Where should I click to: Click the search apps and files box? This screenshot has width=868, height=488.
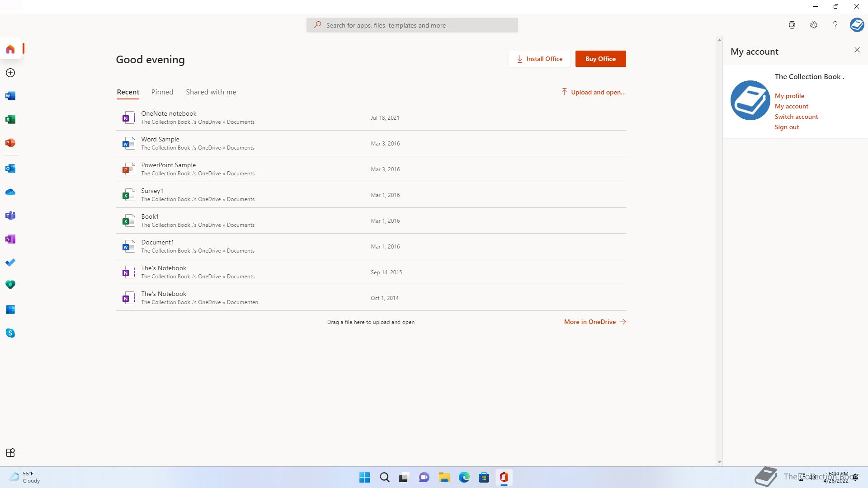tap(412, 25)
